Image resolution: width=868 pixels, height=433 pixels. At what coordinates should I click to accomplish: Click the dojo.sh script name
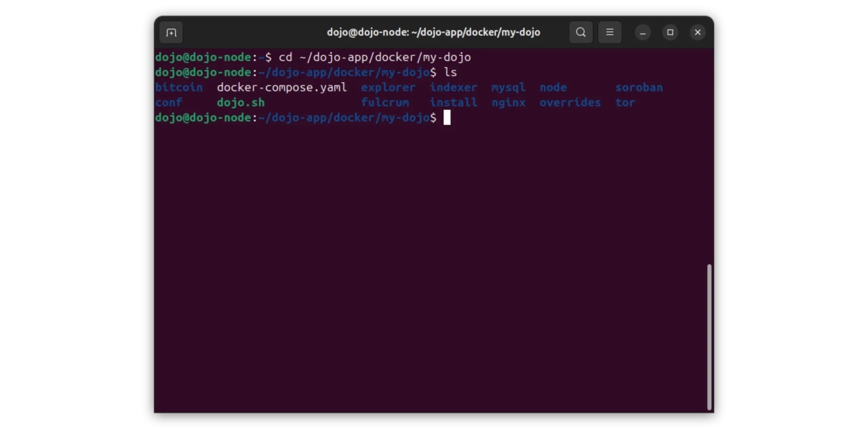(x=241, y=102)
